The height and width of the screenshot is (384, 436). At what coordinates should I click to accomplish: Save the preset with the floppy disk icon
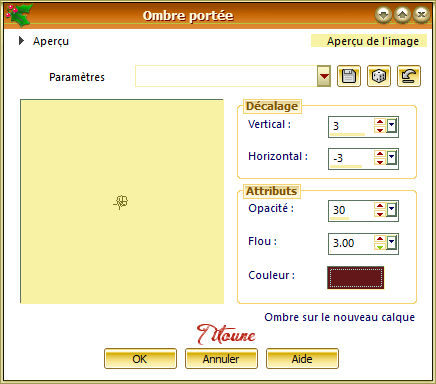[x=349, y=76]
